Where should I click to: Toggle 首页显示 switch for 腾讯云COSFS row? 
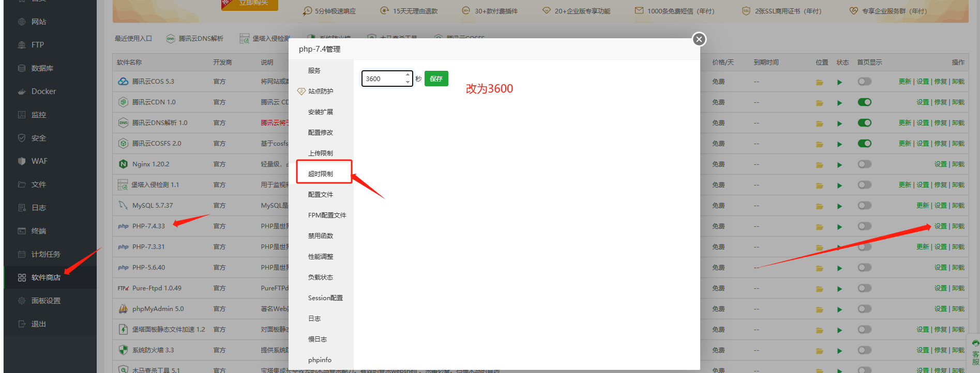[864, 144]
